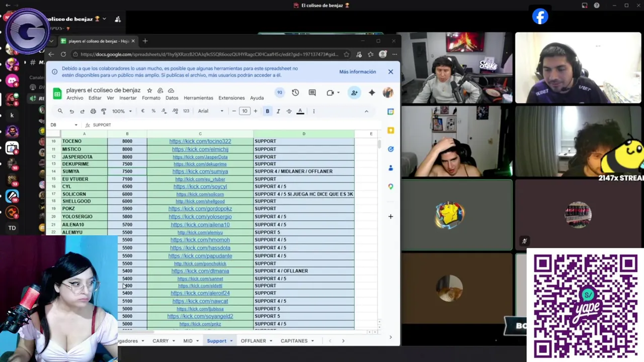The image size is (644, 362).
Task: Click increase decimal places icon
Action: coord(175,111)
